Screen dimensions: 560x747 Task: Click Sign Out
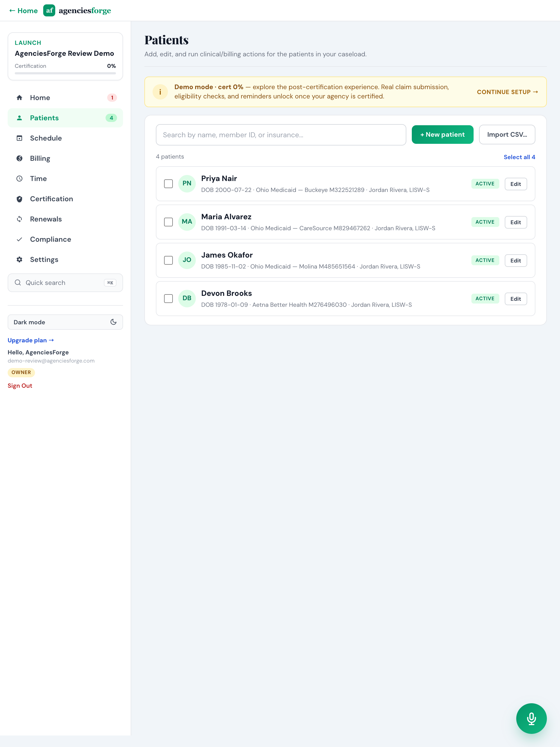pos(20,386)
